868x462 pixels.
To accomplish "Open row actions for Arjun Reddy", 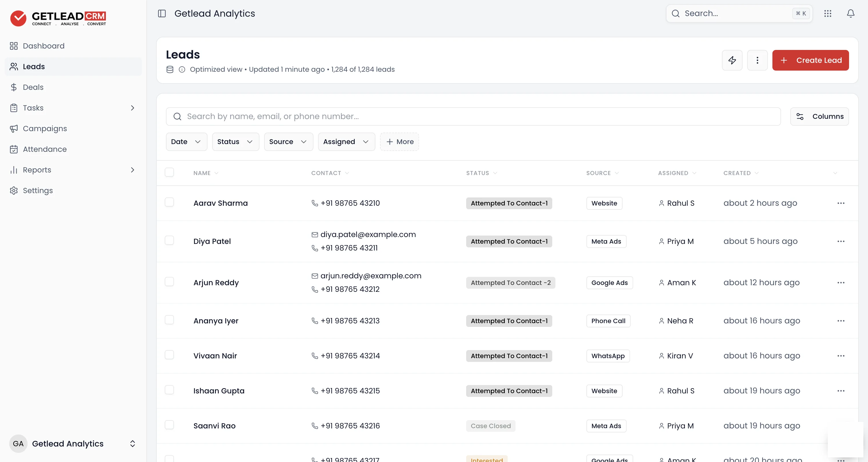I will [841, 283].
